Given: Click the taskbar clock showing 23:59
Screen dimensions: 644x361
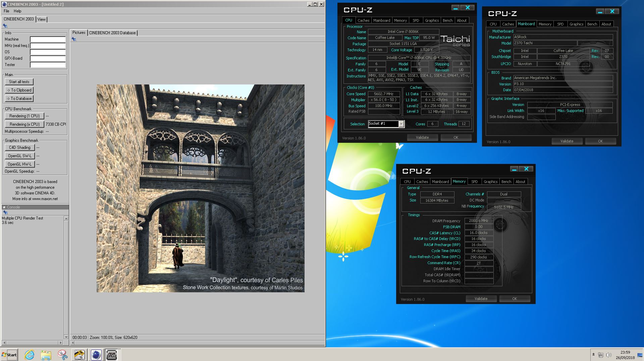Looking at the screenshot, I should 625,352.
